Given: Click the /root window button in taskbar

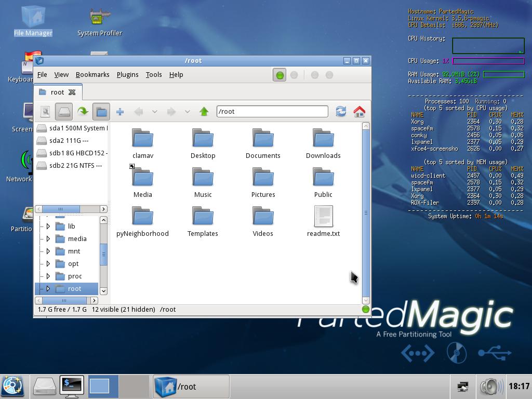Looking at the screenshot, I should pyautogui.click(x=191, y=387).
